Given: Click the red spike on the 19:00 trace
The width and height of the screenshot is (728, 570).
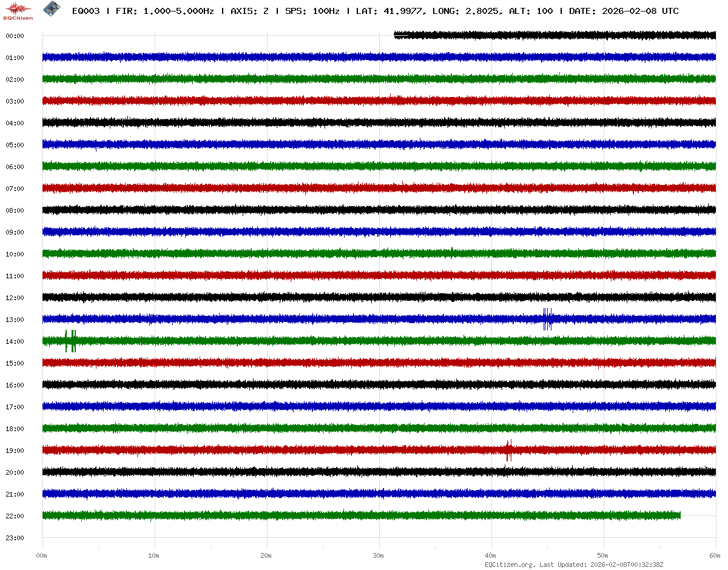Looking at the screenshot, I should (x=508, y=450).
